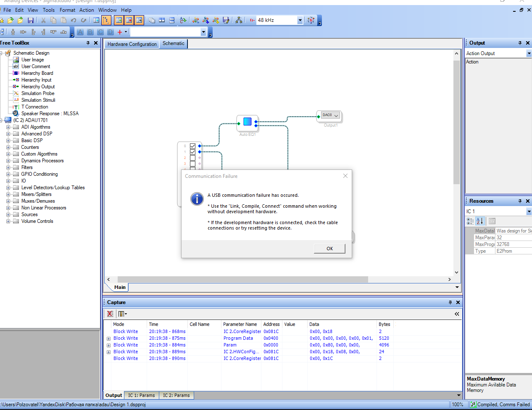Collapse Capture panel with double chevron

coord(457,314)
